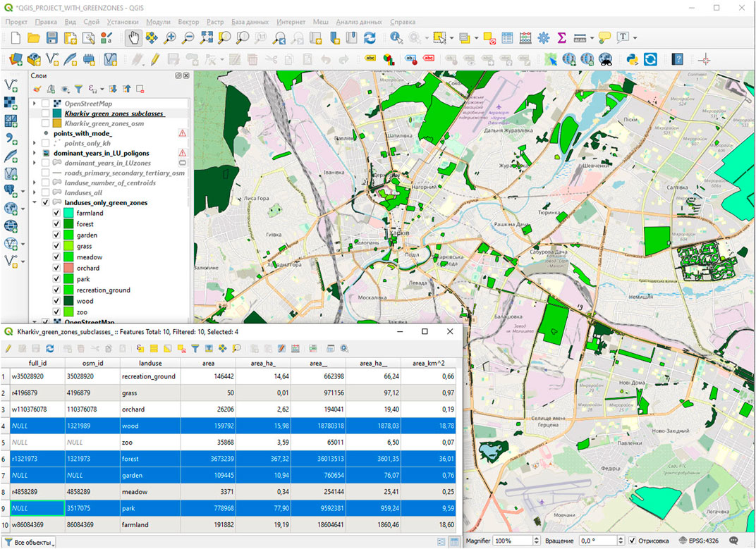This screenshot has height=549, width=756.
Task: Click the yellow abc layer labeling icon
Action: (370, 58)
